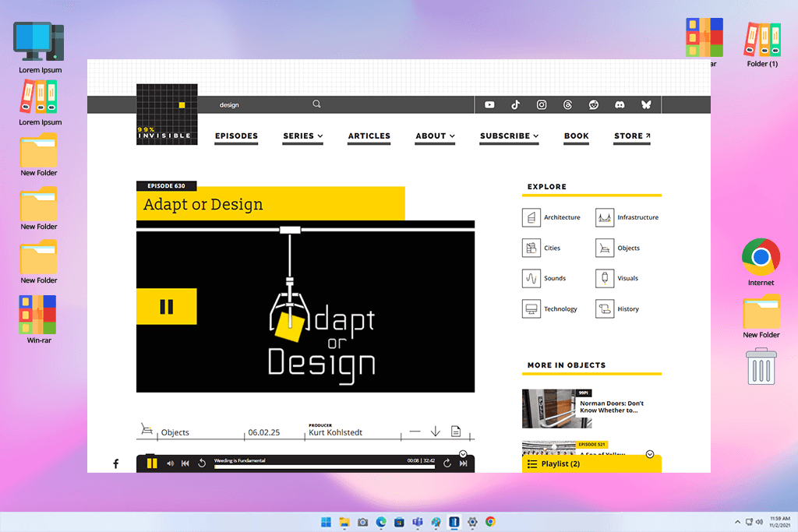Screen dimensions: 798x532
Task: Launch Microsoft Edge from the taskbar
Action: click(x=380, y=522)
